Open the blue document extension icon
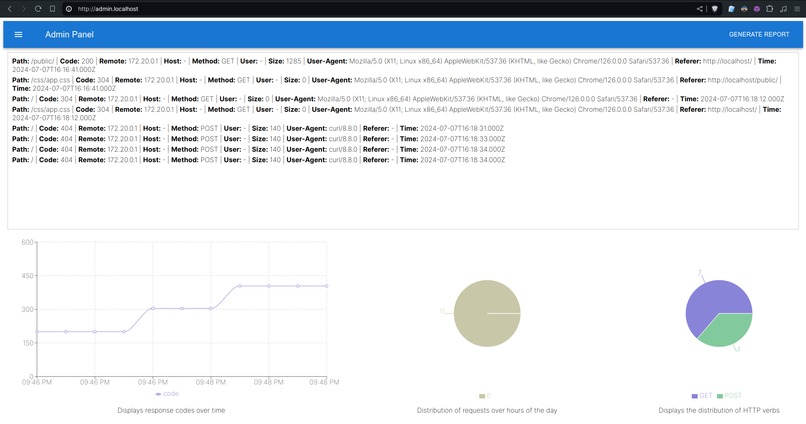 coord(731,9)
